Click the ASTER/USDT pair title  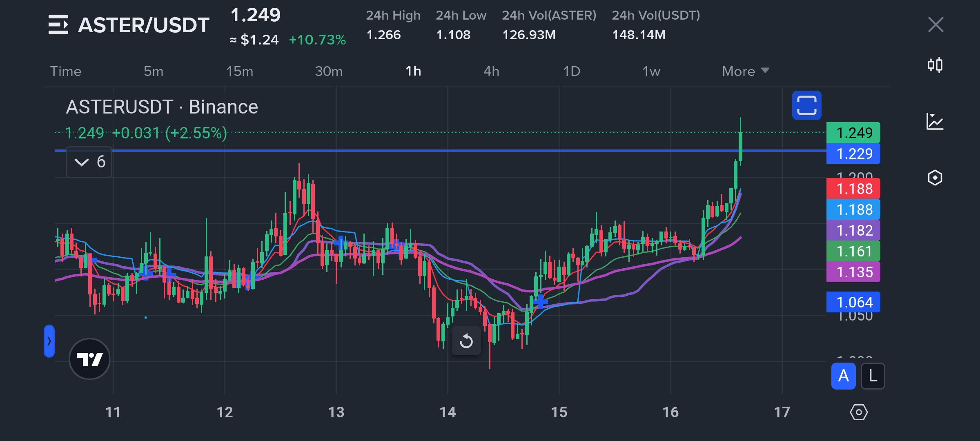click(x=144, y=25)
